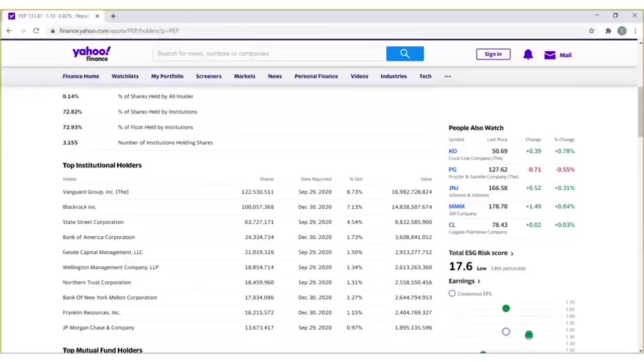This screenshot has height=362, width=644.
Task: Click the search input field
Action: coord(270,54)
